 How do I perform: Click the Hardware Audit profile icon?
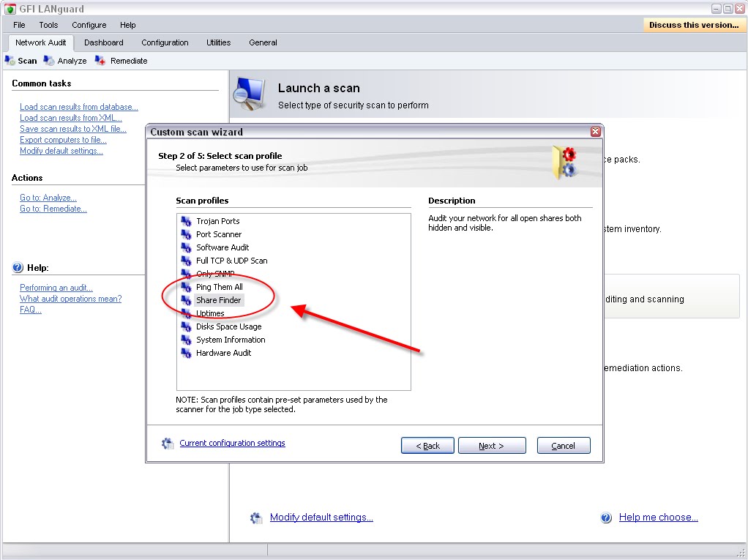click(x=186, y=353)
